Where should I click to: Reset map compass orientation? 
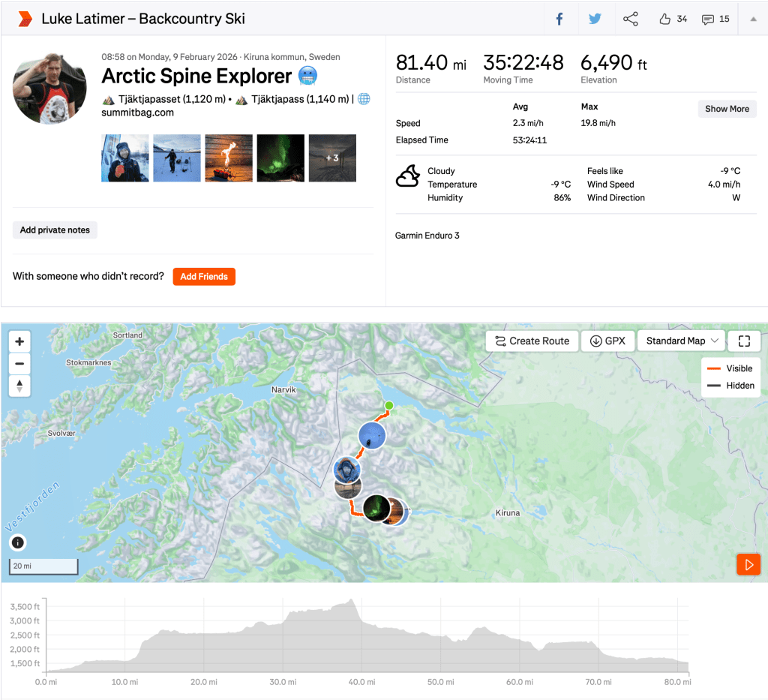19,386
